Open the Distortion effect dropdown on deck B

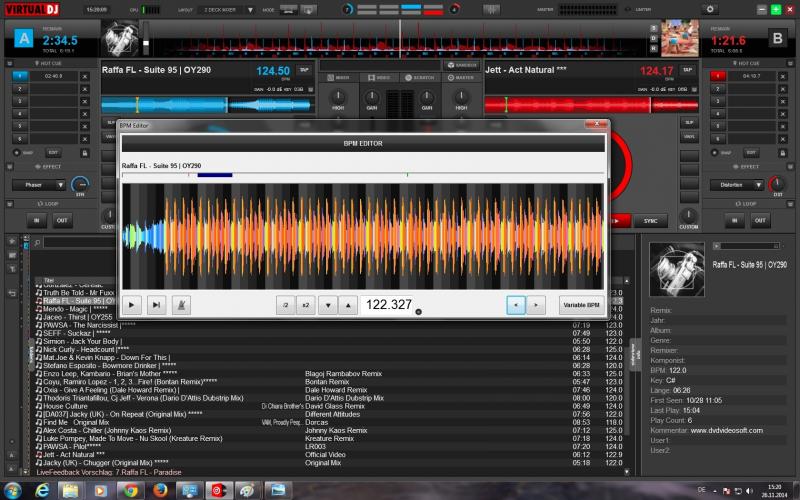tap(738, 185)
